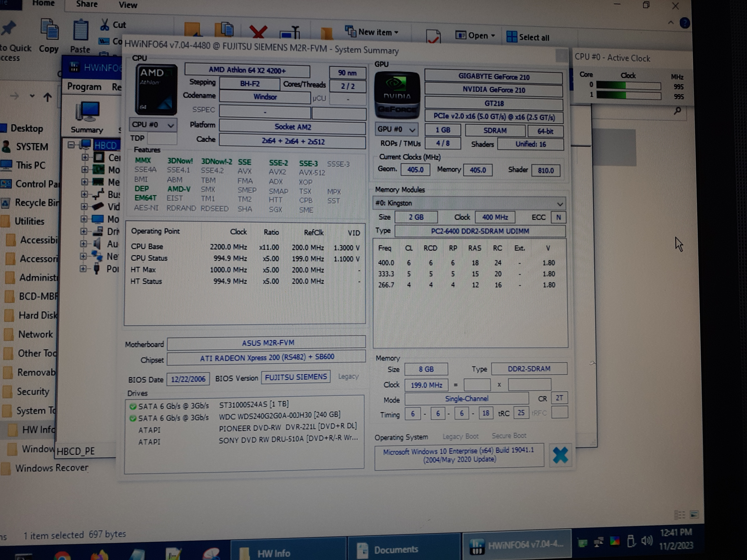Click the AMD Athlon CPU logo image

click(x=156, y=90)
